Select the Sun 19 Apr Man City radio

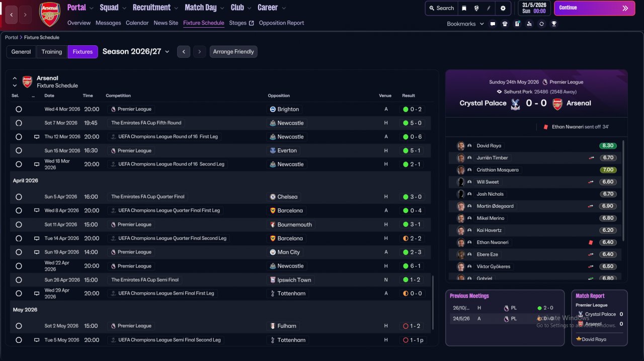tap(19, 252)
